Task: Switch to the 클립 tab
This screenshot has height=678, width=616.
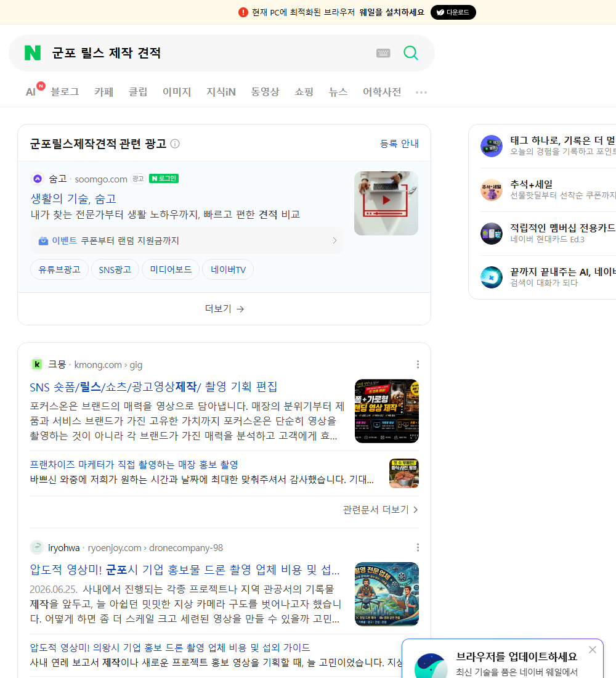Action: [138, 92]
